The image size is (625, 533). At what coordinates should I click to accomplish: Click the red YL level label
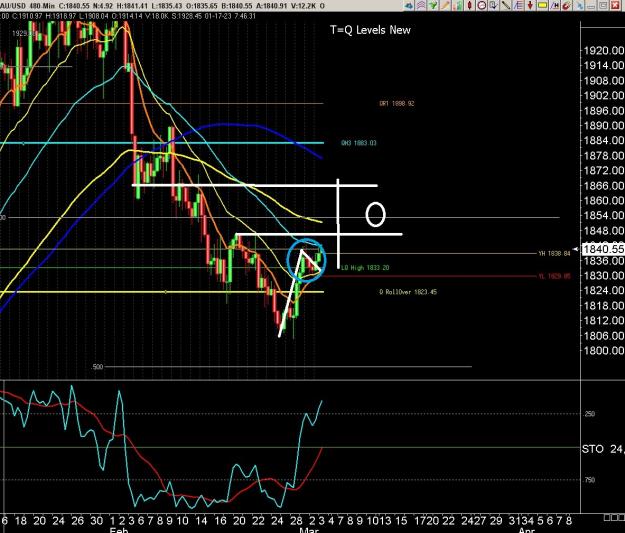coord(554,276)
